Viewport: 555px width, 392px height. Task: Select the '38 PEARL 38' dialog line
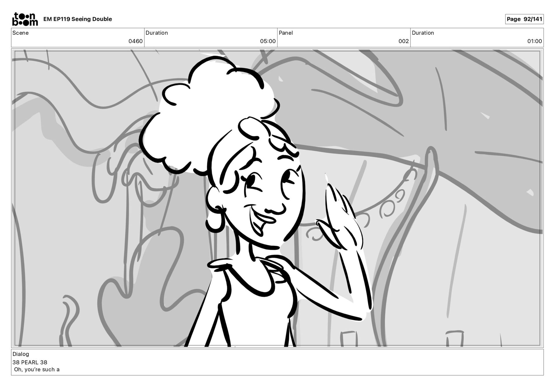[30, 362]
